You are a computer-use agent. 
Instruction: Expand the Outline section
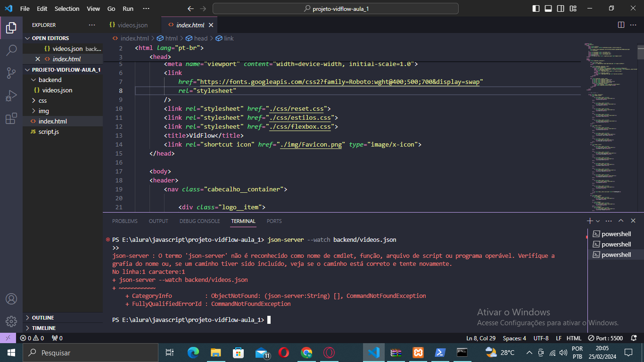click(63, 318)
